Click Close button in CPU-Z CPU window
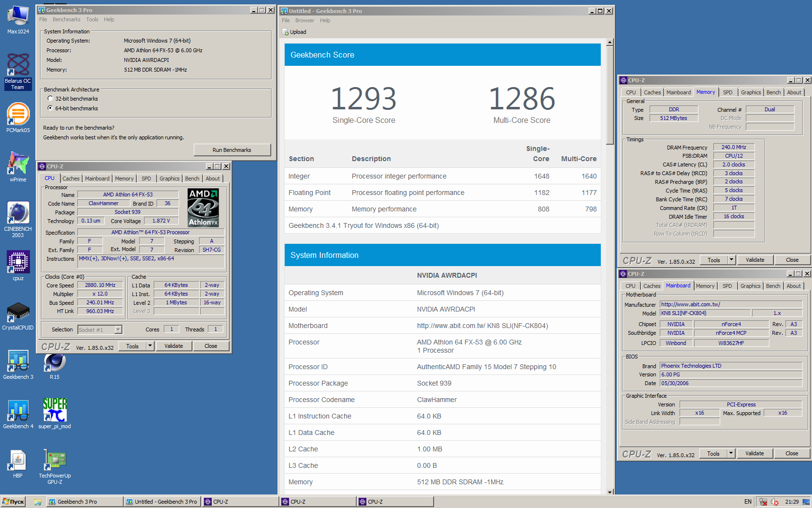The image size is (812, 508). (211, 346)
